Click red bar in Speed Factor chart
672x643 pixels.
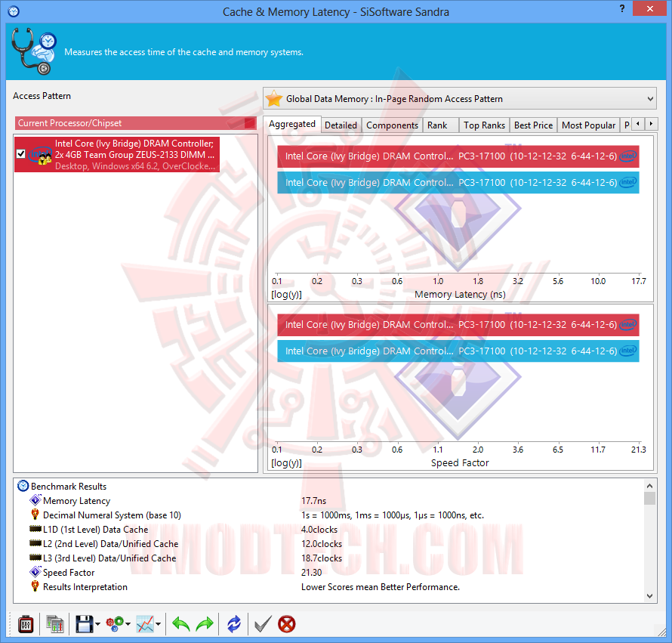[x=458, y=325]
